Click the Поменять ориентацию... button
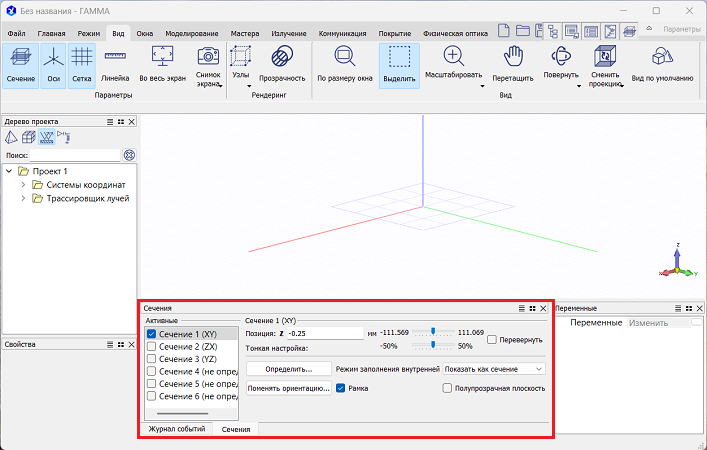The image size is (707, 450). [x=289, y=388]
